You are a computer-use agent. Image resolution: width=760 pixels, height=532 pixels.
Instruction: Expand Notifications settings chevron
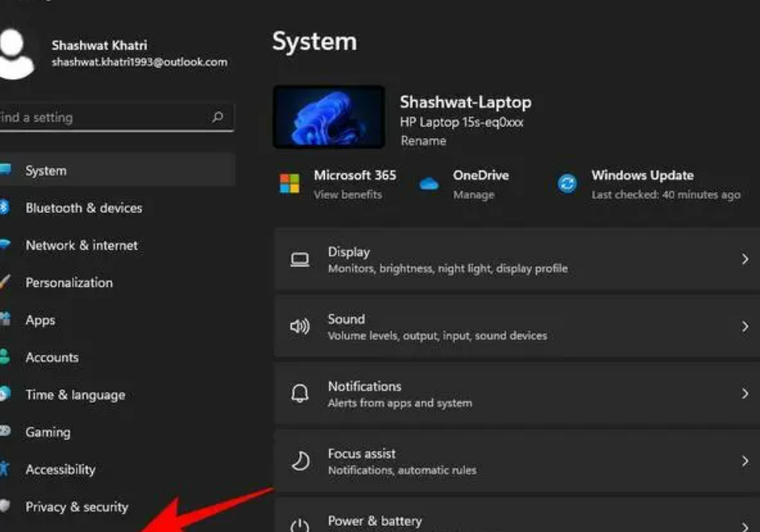745,393
